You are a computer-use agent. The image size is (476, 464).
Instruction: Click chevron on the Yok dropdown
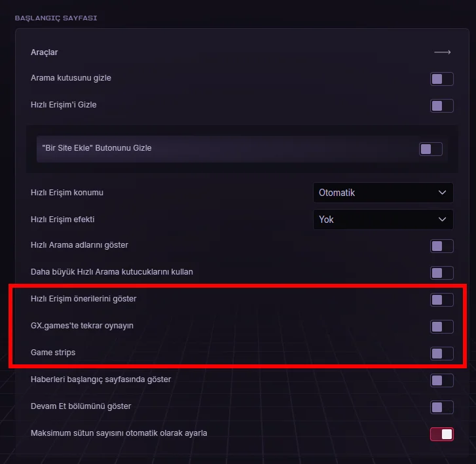pos(442,220)
